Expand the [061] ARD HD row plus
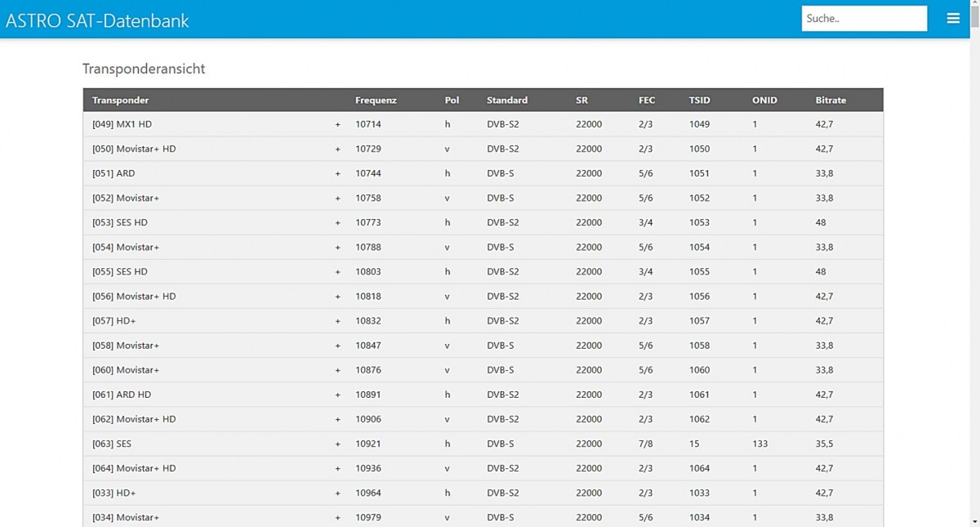The height and width of the screenshot is (527, 980). point(337,395)
